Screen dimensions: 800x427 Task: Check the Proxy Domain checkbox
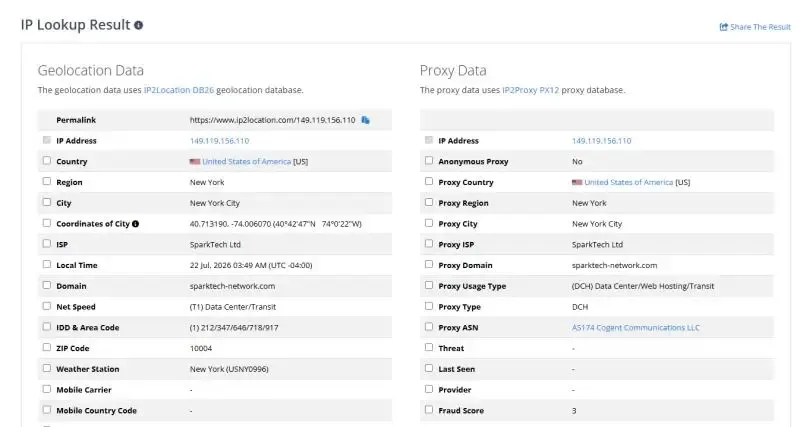point(429,264)
